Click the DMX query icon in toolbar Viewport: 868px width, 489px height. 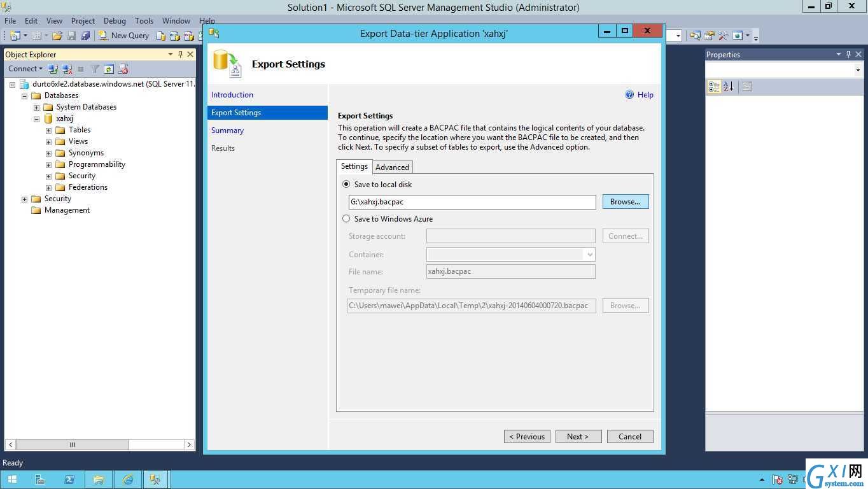click(188, 36)
